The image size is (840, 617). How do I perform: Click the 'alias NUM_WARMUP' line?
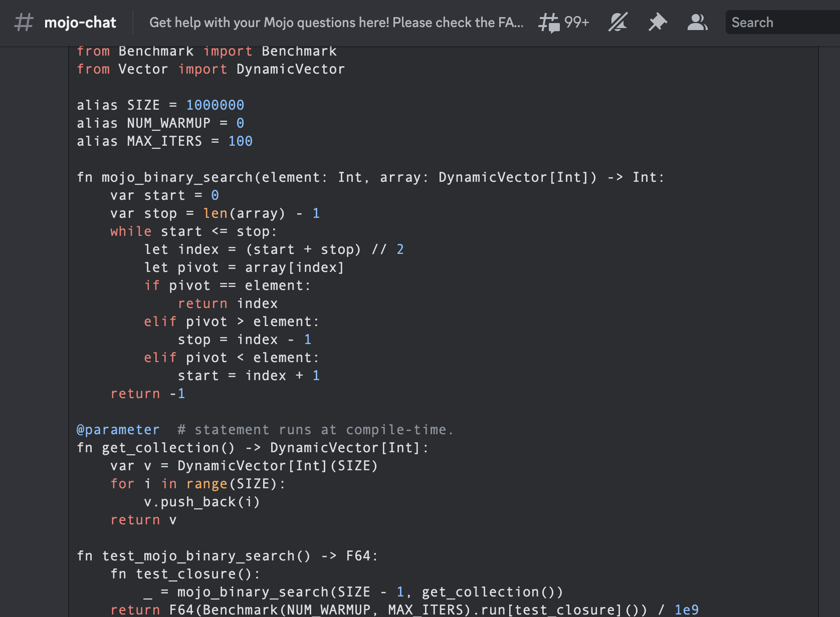coord(160,123)
